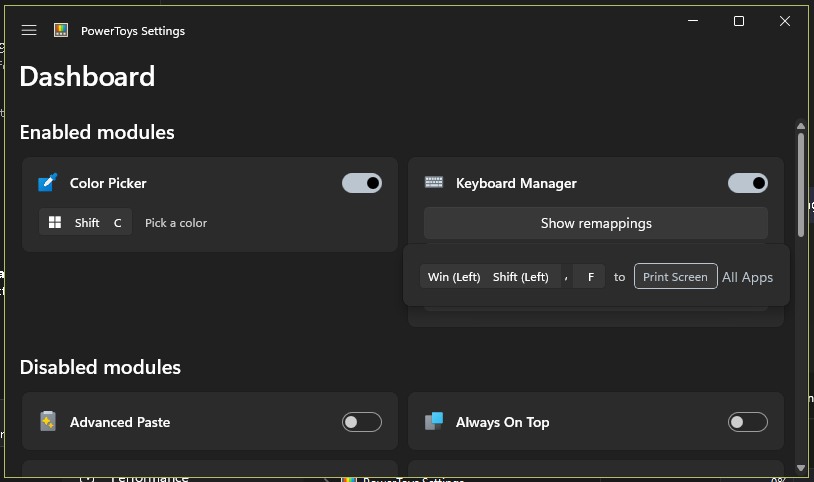The width and height of the screenshot is (814, 482).
Task: Click the scrollbar up arrow
Action: pos(801,126)
